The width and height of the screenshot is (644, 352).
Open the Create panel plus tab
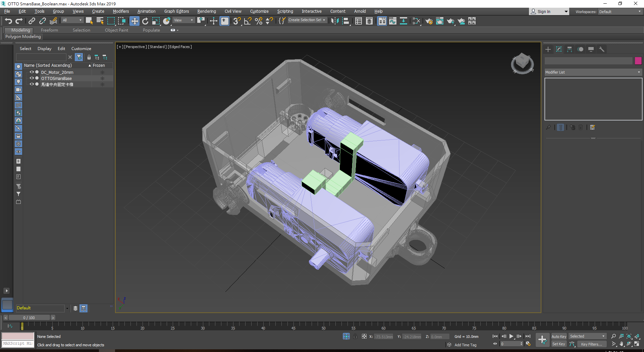[x=548, y=49]
